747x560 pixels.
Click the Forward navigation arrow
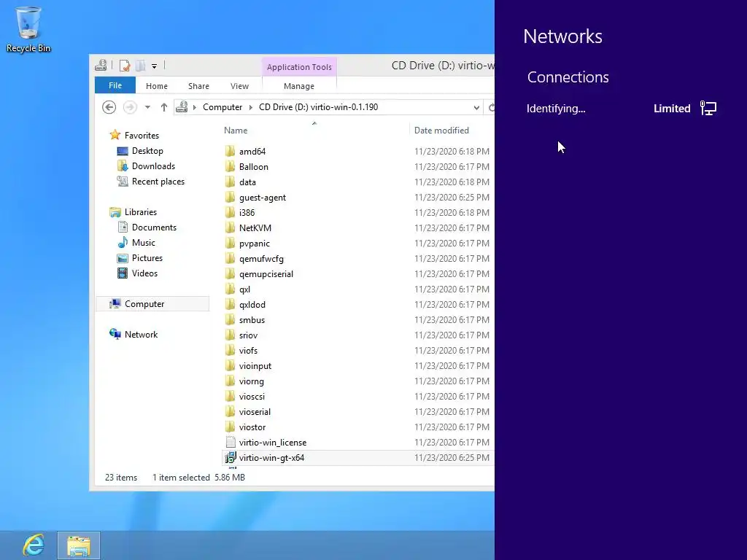pyautogui.click(x=130, y=107)
